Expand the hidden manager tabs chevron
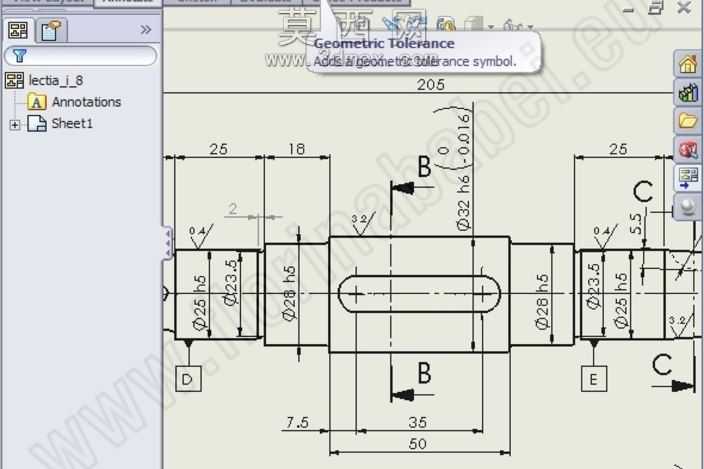This screenshot has height=469, width=704. (145, 30)
